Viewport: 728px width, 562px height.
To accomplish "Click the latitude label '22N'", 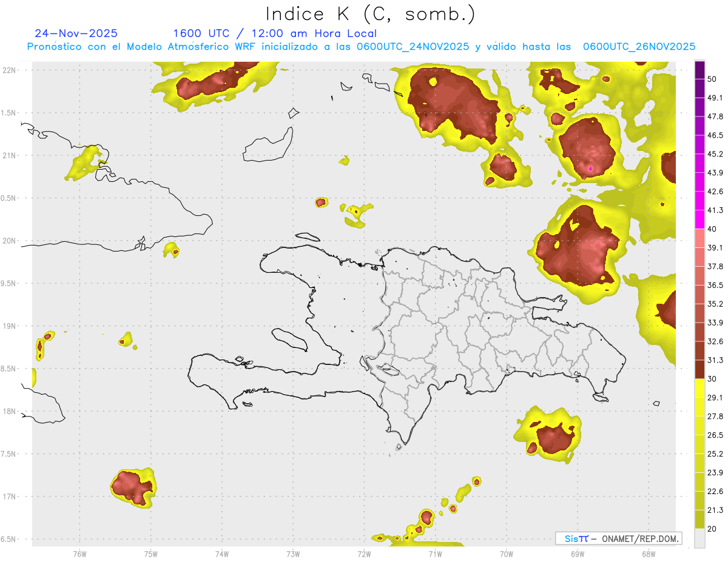I will 10,70.
